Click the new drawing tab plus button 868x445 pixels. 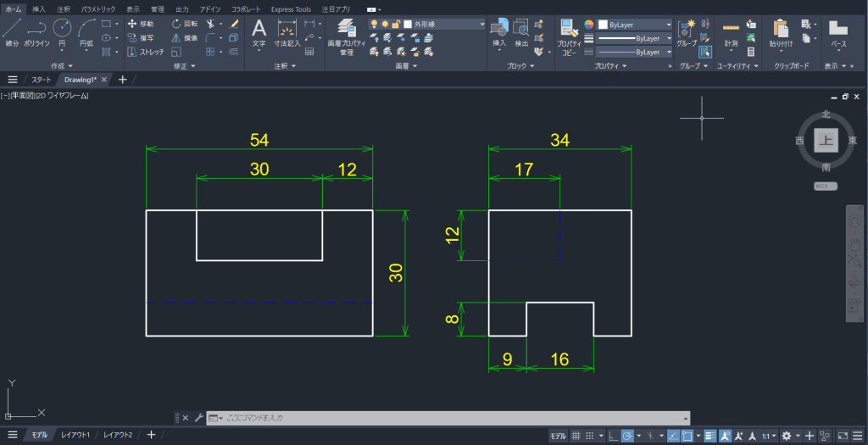pyautogui.click(x=123, y=80)
